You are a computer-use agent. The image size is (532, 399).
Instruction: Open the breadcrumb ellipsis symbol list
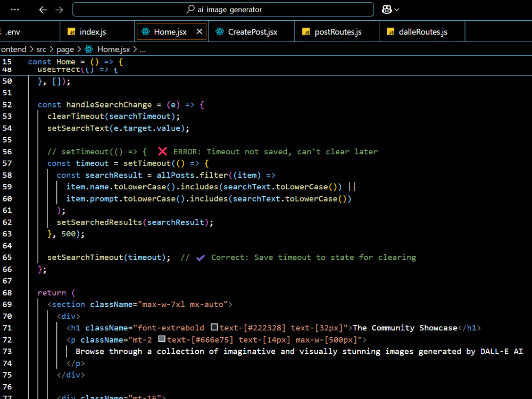(143, 50)
